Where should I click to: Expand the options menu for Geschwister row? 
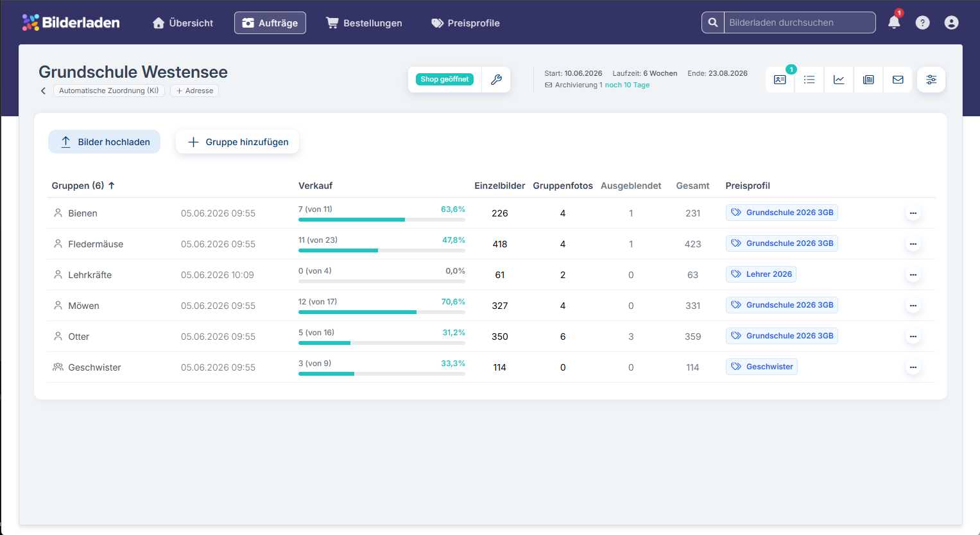[913, 367]
